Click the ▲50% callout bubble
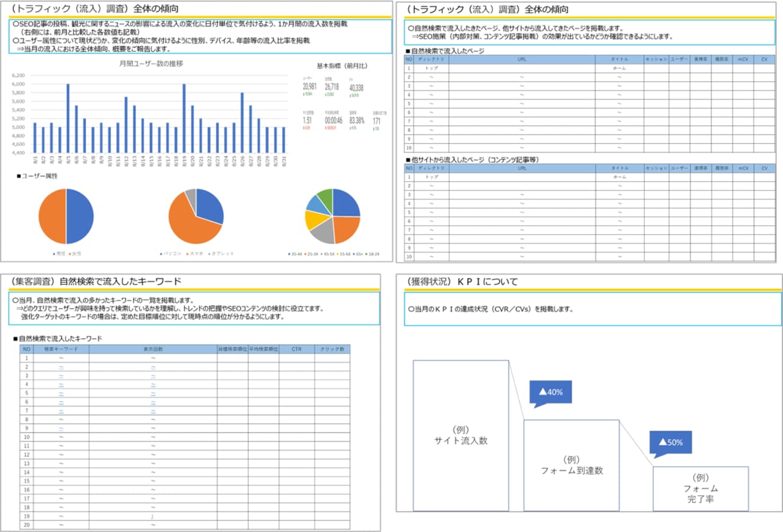783x532 pixels. click(671, 443)
